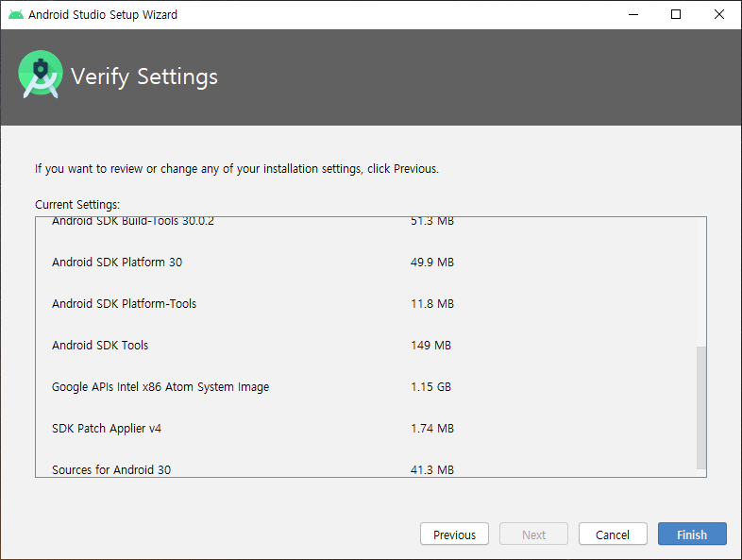Click the '49.9 MB' size value
The image size is (742, 560).
[432, 263]
